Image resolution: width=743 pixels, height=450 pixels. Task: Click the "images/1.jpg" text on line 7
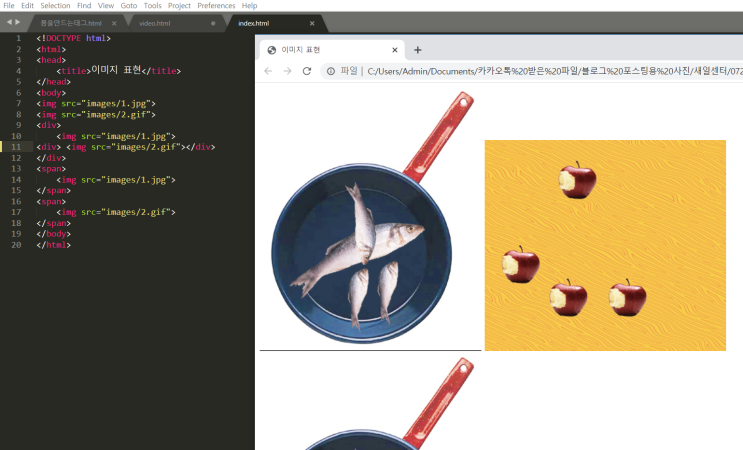118,103
